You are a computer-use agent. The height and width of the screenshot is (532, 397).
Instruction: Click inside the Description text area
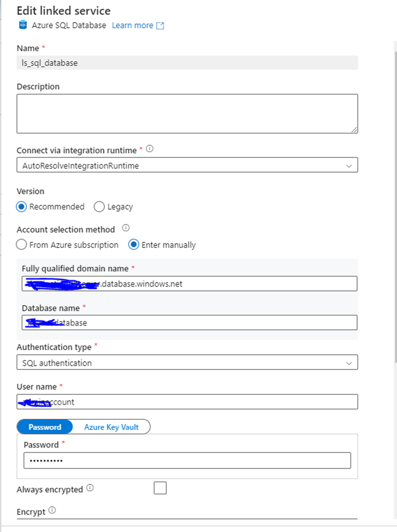(x=187, y=113)
